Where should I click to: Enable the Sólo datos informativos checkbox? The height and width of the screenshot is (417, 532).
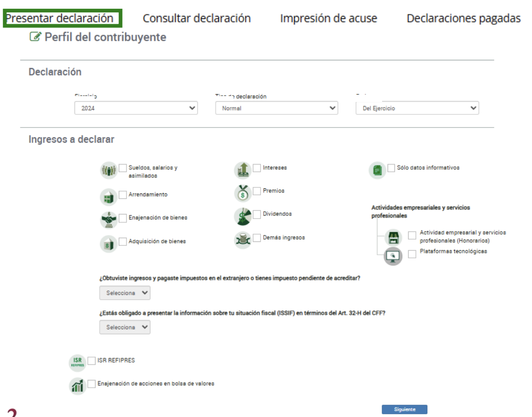point(391,168)
